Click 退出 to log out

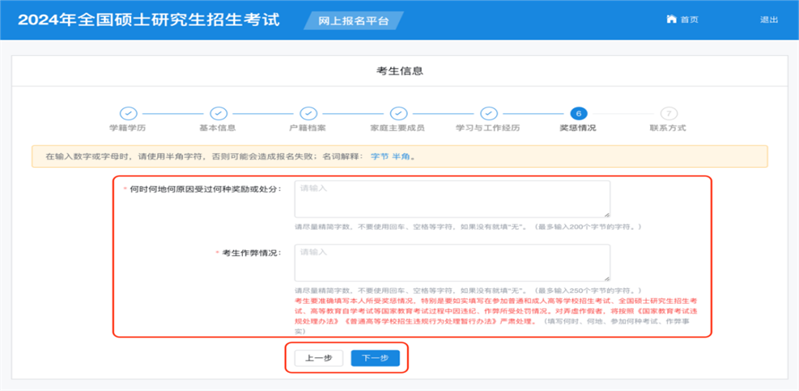(x=769, y=20)
